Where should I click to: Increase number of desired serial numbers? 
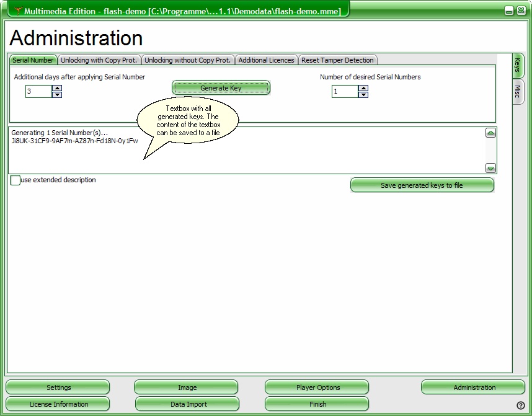coord(363,88)
